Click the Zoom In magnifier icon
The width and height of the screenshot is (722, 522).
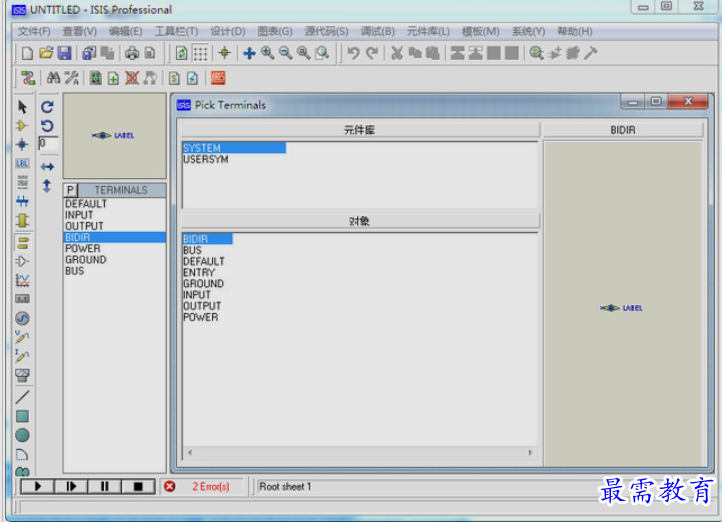[x=267, y=53]
